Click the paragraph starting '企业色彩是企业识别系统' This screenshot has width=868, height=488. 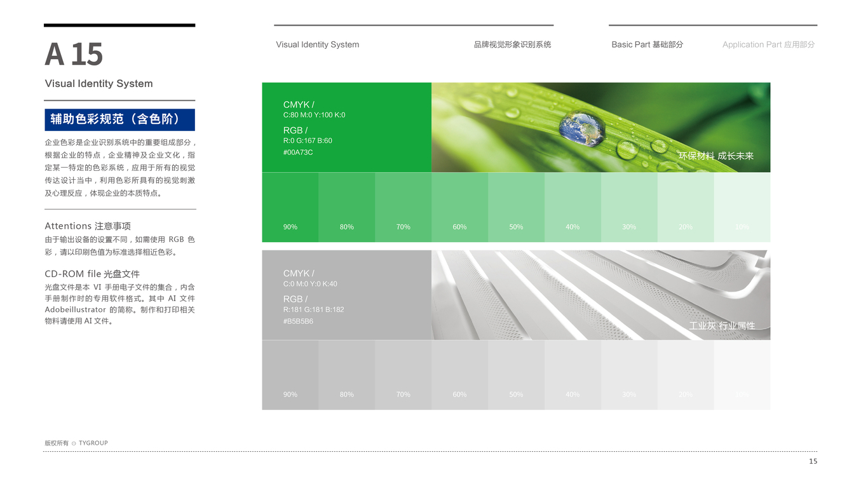120,168
